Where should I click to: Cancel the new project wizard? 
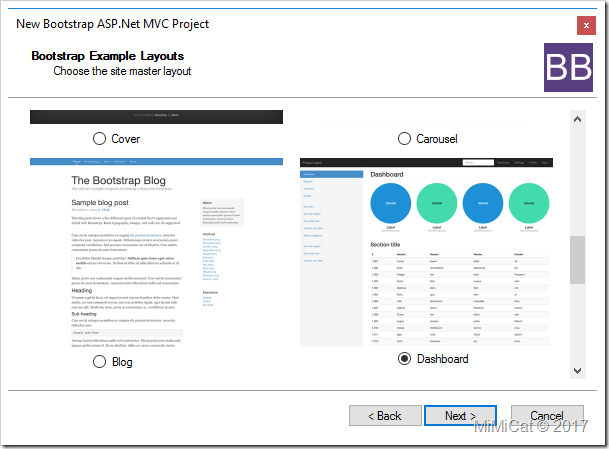tap(547, 416)
